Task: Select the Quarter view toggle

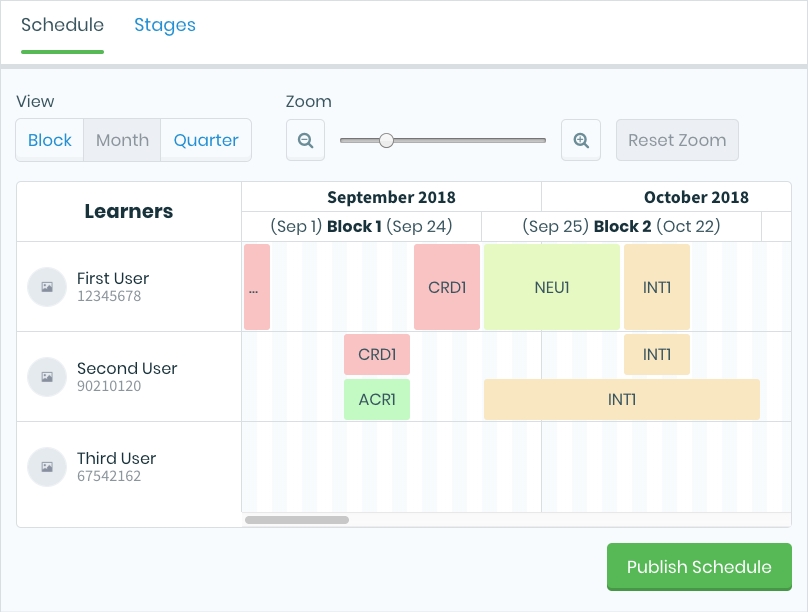Action: [x=206, y=140]
